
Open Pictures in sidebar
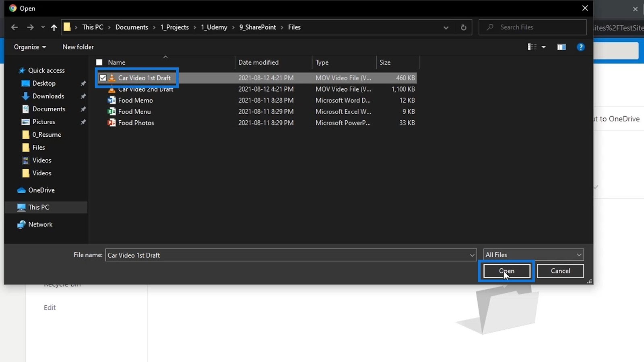(x=44, y=122)
